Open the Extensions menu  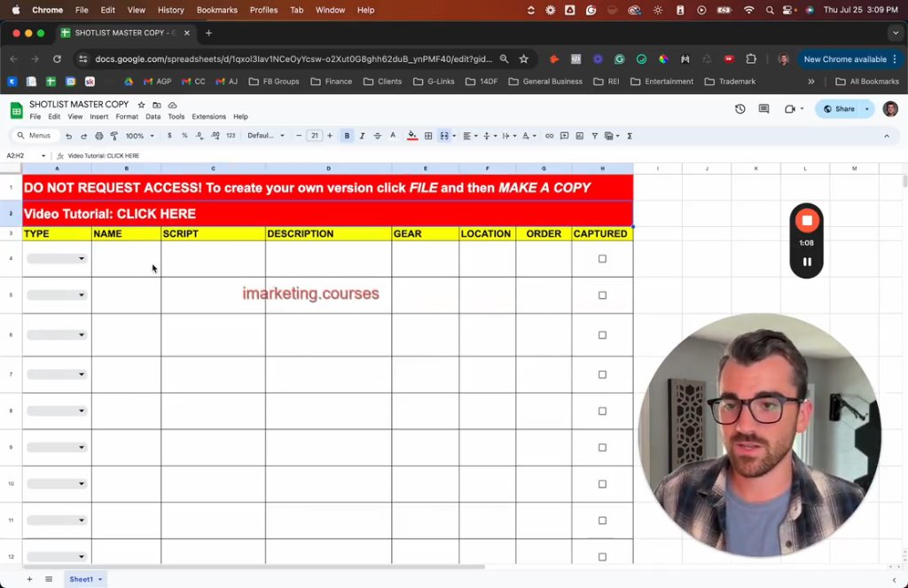209,116
